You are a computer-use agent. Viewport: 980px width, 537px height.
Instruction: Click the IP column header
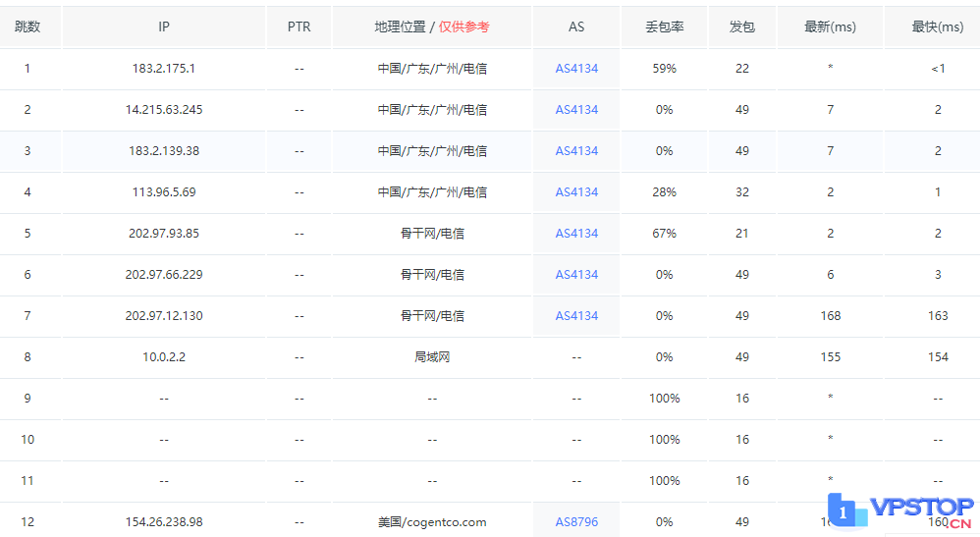[164, 27]
